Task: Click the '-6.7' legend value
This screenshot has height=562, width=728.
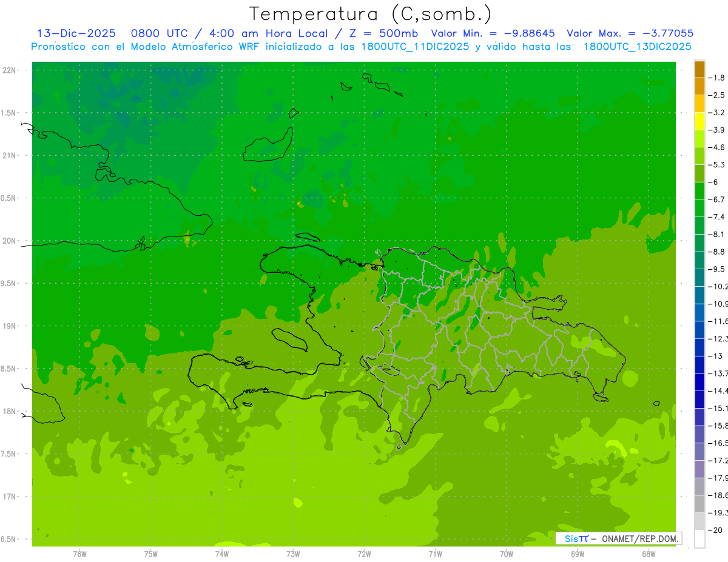Action: [x=716, y=199]
